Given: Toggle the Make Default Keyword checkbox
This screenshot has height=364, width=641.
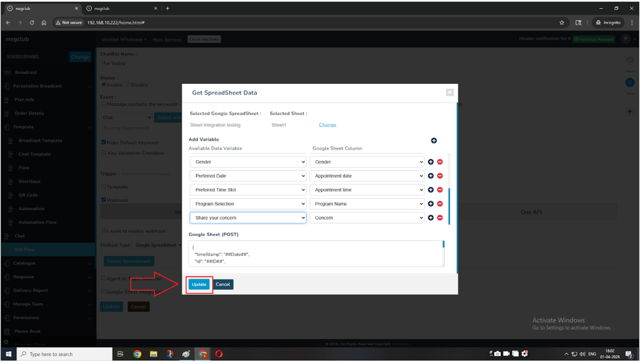Looking at the screenshot, I should pyautogui.click(x=104, y=143).
